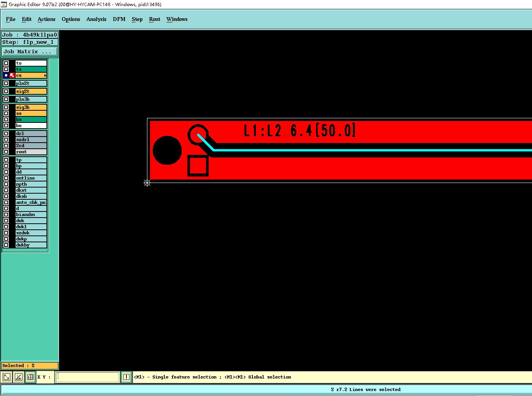The width and height of the screenshot is (532, 396).
Task: Select the bp layer name
Action: click(31, 166)
